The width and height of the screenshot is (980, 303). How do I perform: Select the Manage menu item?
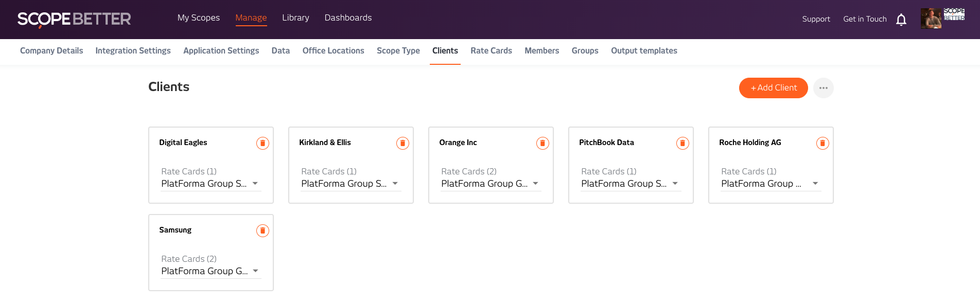point(251,17)
